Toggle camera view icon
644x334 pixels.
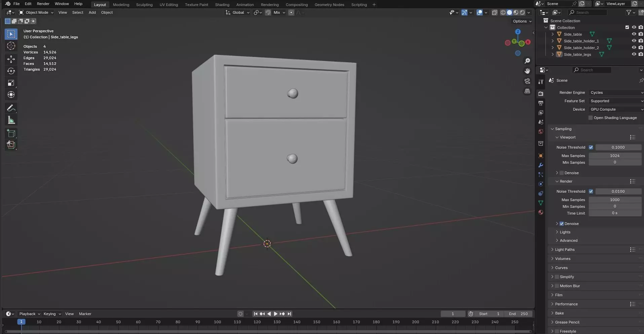pos(527,81)
